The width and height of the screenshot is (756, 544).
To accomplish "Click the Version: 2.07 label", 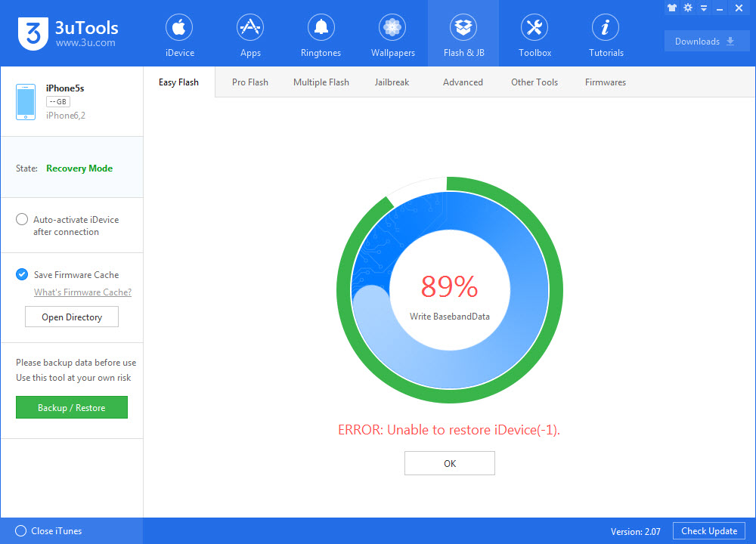I will click(636, 531).
